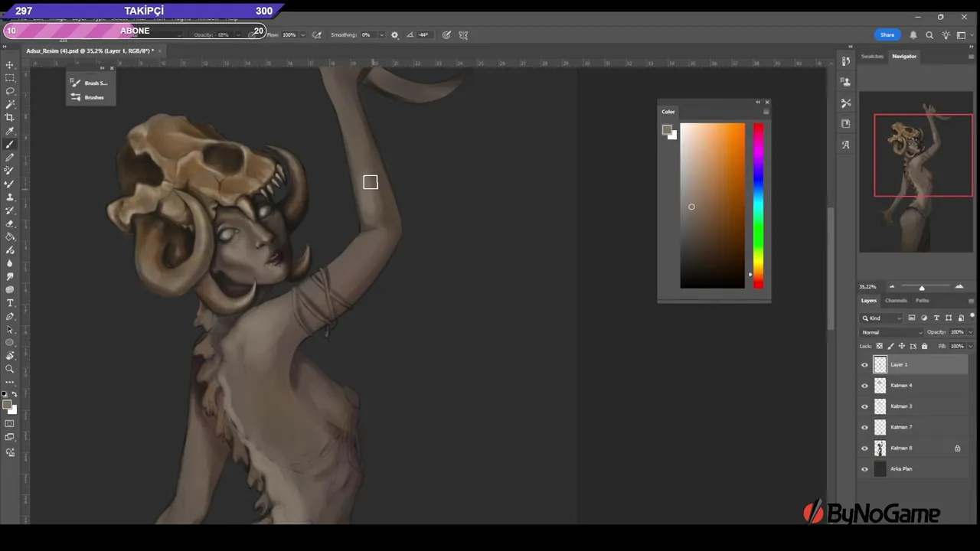Select the Eraser tool
Image resolution: width=980 pixels, height=551 pixels.
(10, 223)
